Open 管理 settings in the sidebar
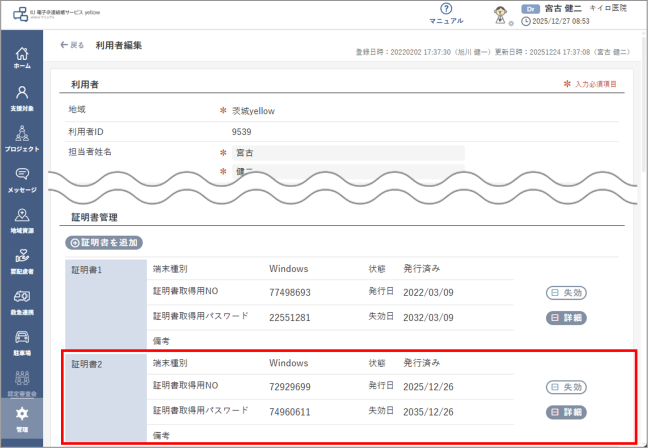The image size is (648, 448). tap(22, 418)
